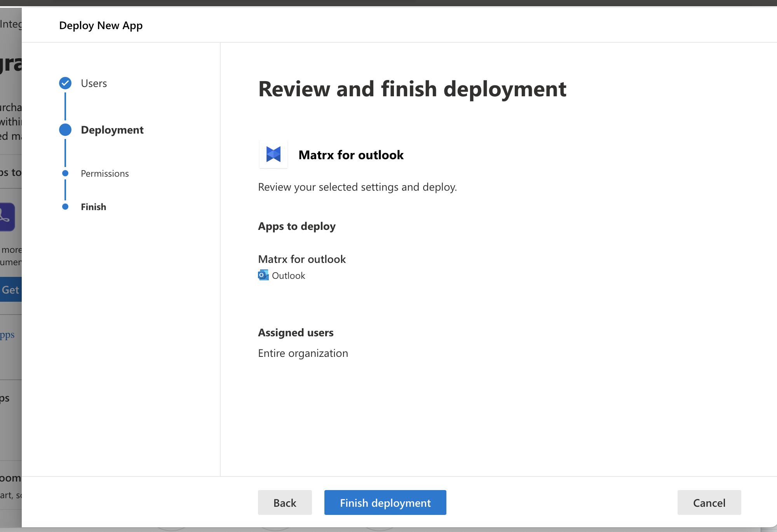Click the small Outlook app icon
The width and height of the screenshot is (777, 532).
click(x=263, y=275)
